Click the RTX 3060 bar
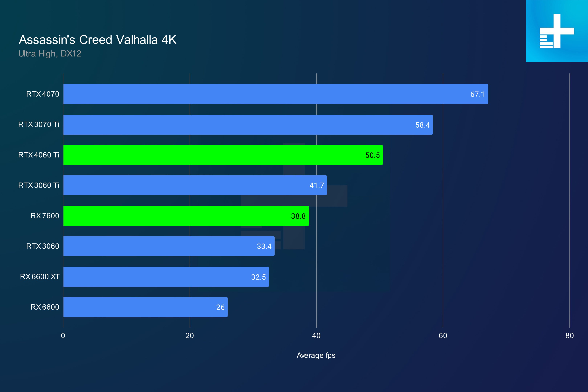The width and height of the screenshot is (588, 392). 169,246
